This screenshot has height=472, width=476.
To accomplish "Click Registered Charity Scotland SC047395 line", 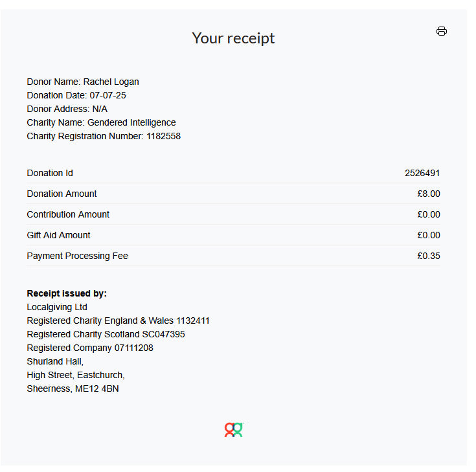I will (x=106, y=334).
